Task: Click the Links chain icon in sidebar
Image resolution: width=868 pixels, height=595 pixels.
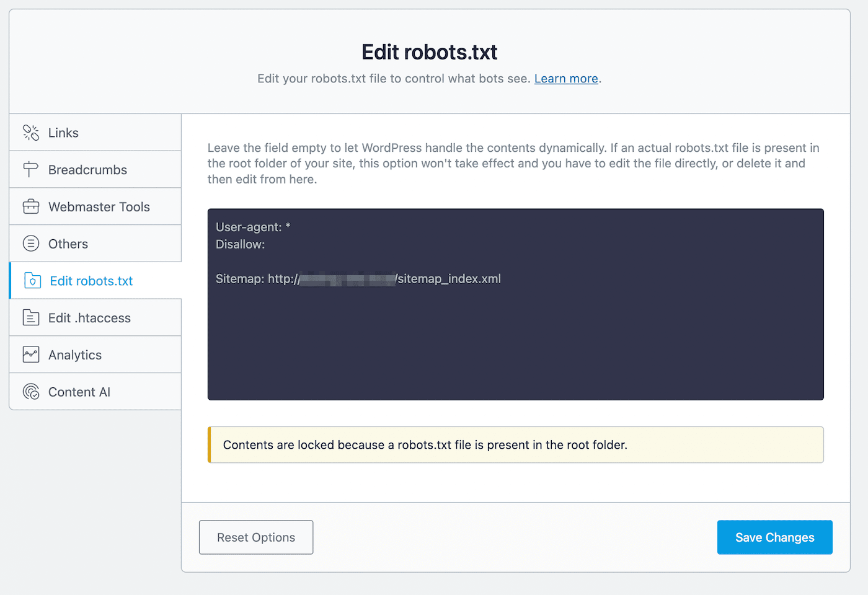Action: tap(31, 132)
